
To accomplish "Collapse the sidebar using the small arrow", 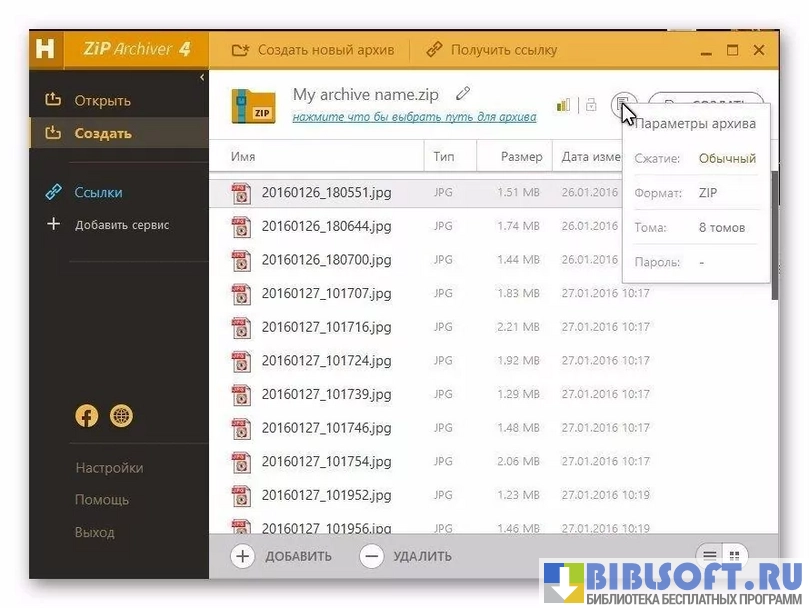I will coord(202,77).
